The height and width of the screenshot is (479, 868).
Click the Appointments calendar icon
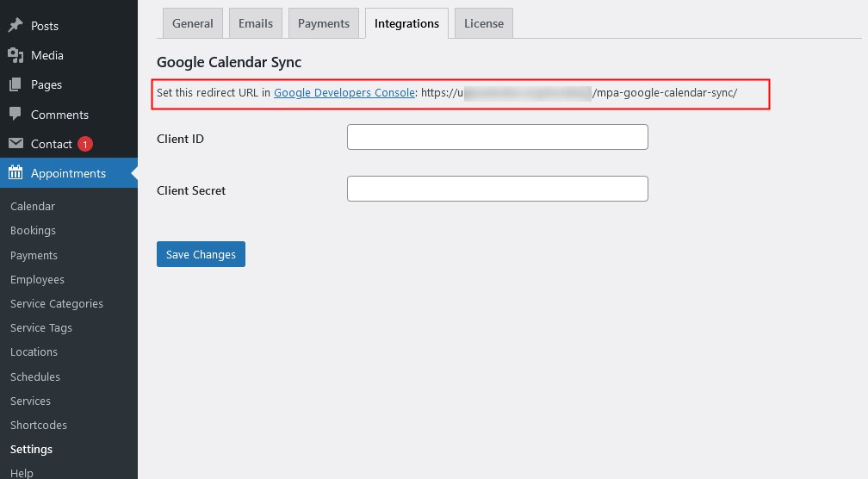tap(15, 173)
